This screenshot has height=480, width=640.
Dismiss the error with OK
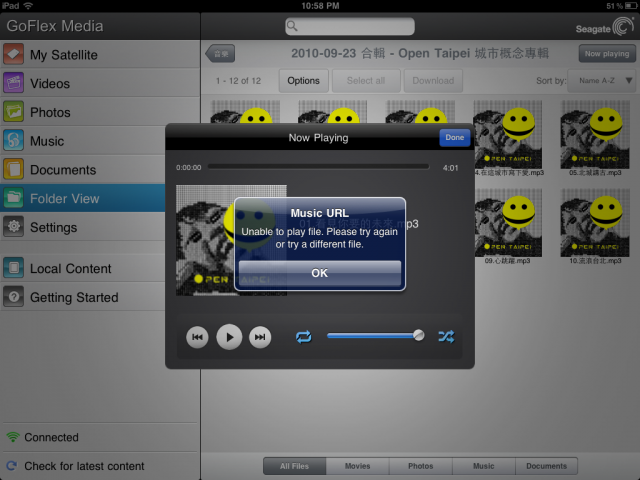320,273
